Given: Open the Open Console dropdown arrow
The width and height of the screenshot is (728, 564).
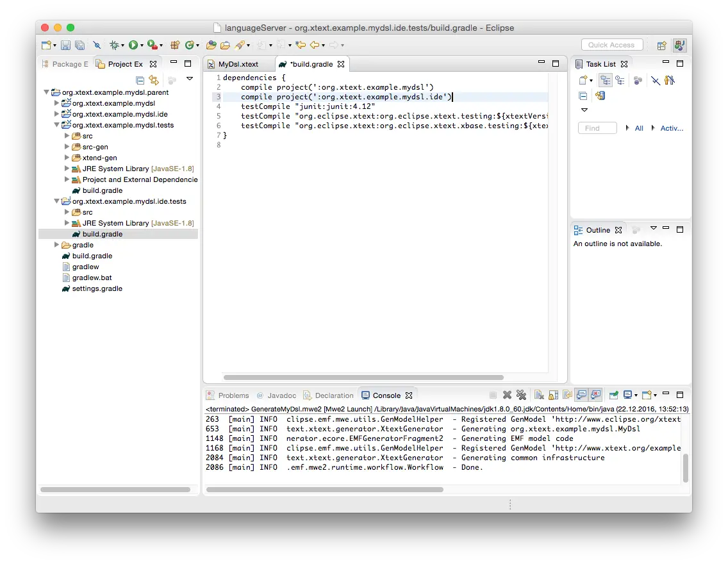Looking at the screenshot, I should coord(655,395).
